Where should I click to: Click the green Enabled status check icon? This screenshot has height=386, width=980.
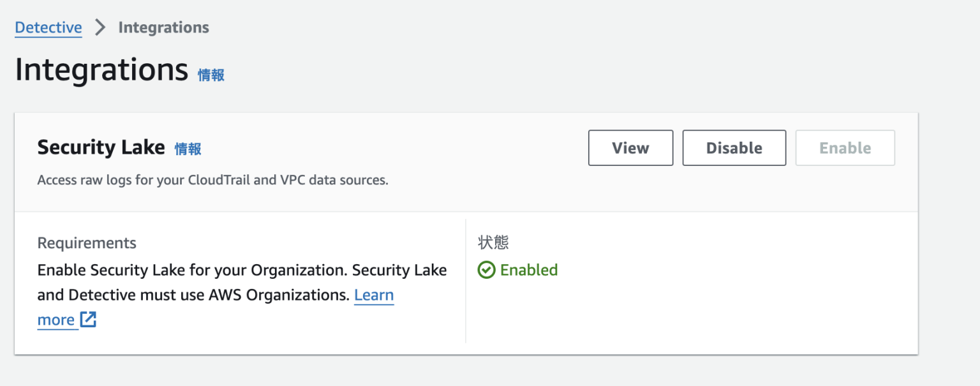[487, 270]
